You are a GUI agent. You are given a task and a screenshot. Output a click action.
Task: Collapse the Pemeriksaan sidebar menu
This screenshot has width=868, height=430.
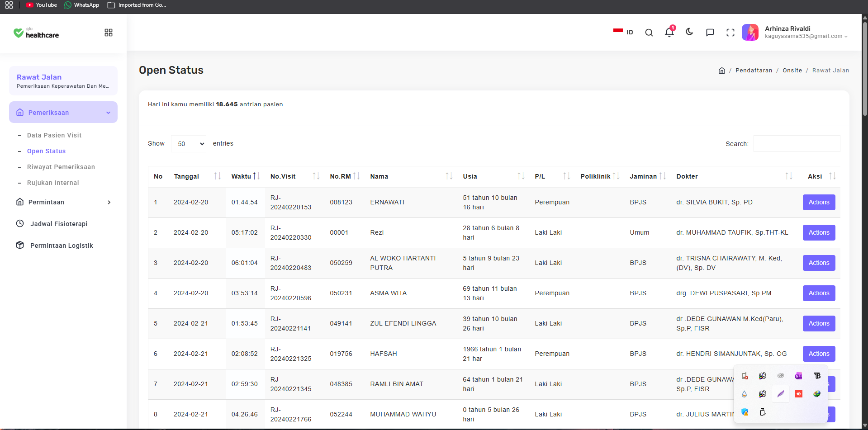[63, 112]
